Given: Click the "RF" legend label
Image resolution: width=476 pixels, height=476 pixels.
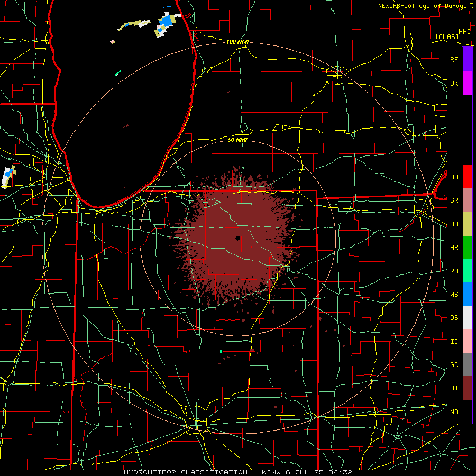Looking at the screenshot, I should click(454, 59).
